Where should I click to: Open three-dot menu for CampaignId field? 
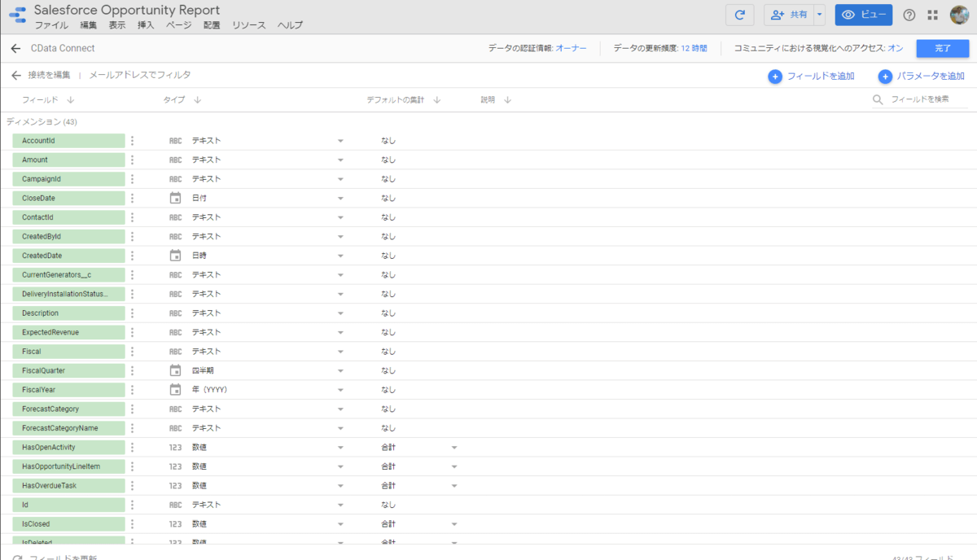(132, 179)
